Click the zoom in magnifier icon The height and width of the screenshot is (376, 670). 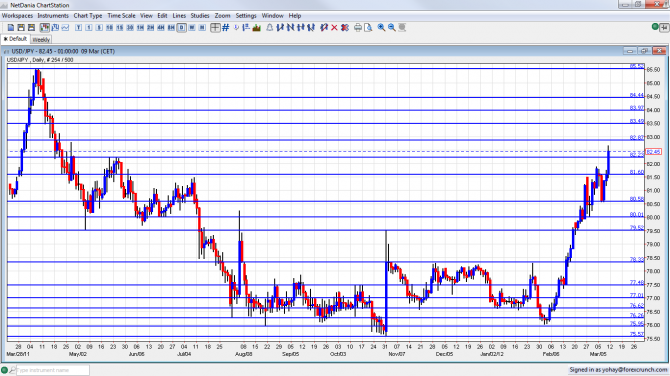click(x=381, y=28)
